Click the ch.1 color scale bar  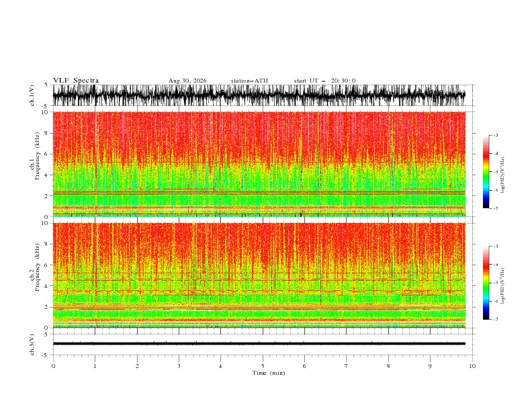pyautogui.click(x=486, y=172)
